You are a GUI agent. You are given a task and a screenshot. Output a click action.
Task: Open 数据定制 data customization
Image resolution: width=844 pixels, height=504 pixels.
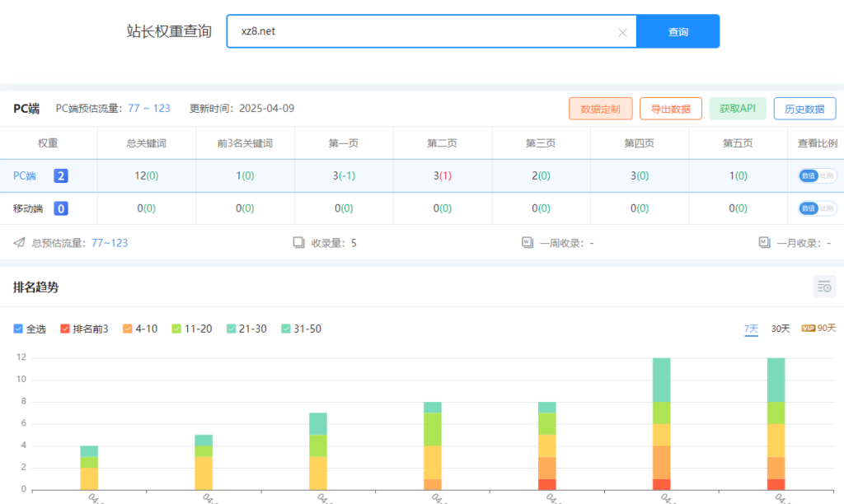tap(600, 109)
